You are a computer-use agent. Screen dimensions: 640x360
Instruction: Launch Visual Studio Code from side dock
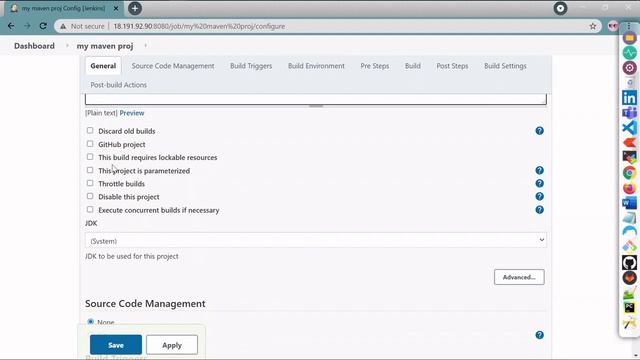pos(629,128)
